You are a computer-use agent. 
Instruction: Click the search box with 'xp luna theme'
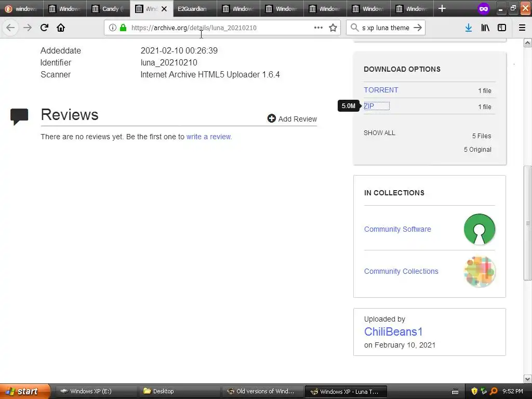coord(385,28)
